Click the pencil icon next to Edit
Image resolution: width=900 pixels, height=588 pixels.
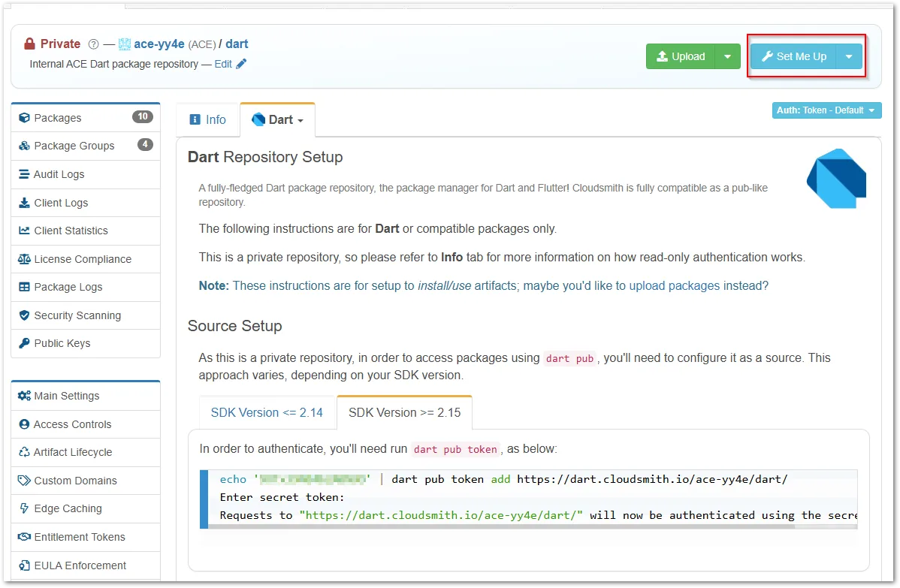[x=241, y=64]
